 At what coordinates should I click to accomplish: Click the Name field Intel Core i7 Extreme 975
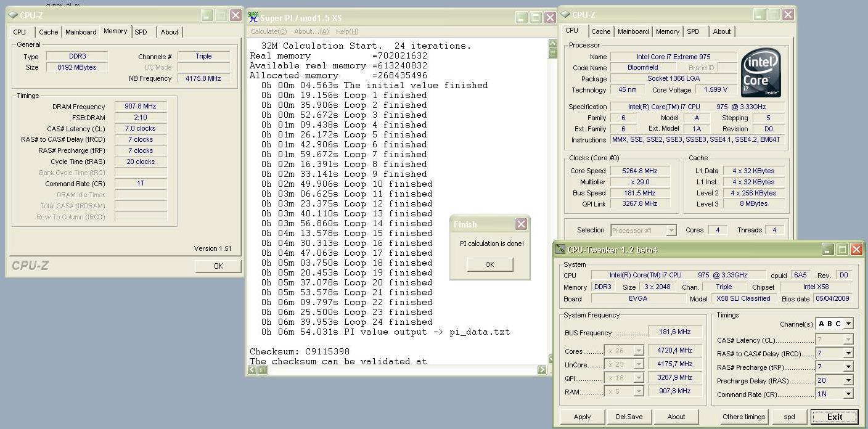(674, 57)
